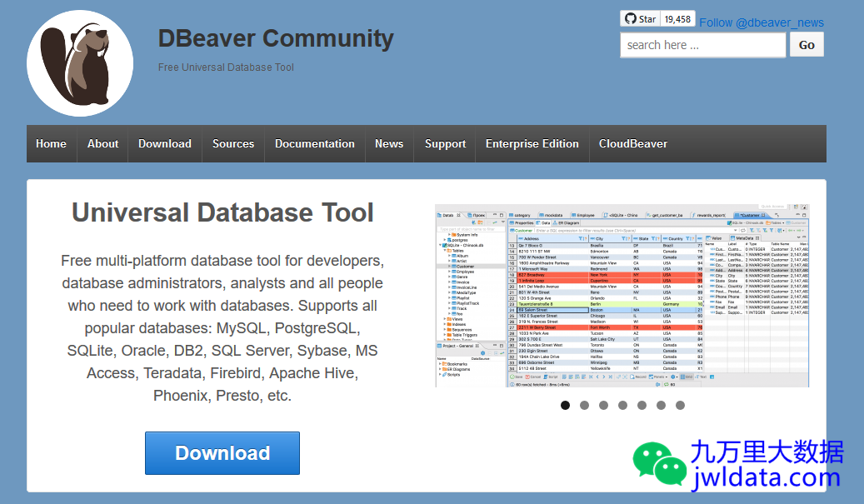
Task: Click the 'Free Universal Database Tool' tagline
Action: [226, 67]
